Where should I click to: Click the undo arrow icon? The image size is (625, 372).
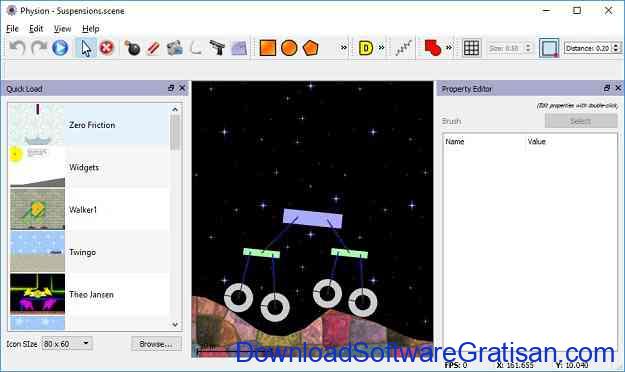18,48
